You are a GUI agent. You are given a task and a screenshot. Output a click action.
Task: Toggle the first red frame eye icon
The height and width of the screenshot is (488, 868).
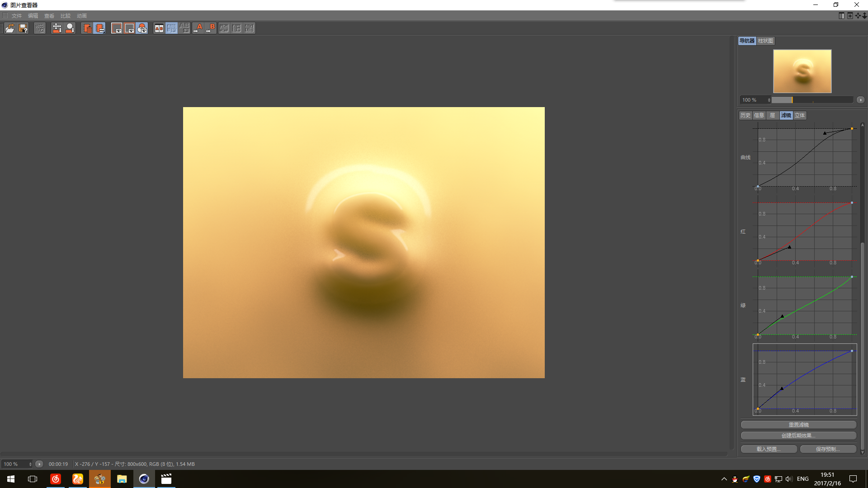point(117,28)
